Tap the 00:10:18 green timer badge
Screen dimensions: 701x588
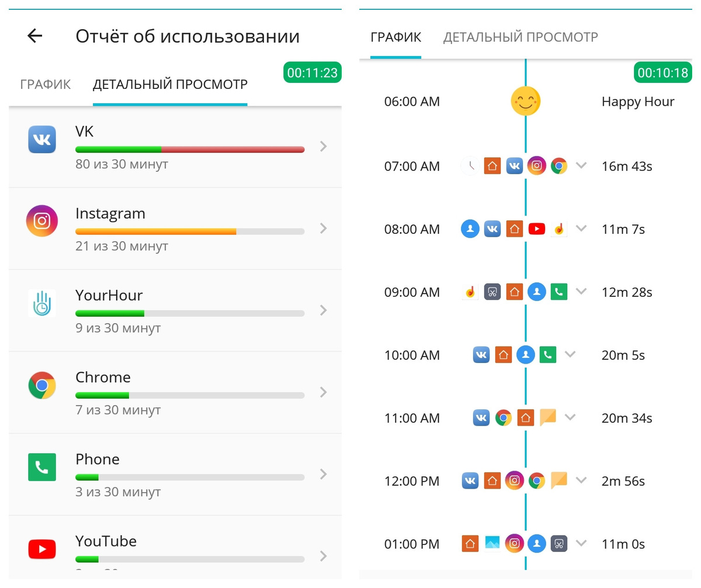pos(663,73)
